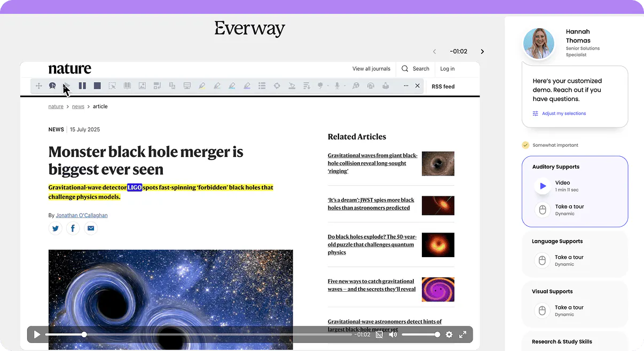Screen dimensions: 644x351
Task: Select the screenshot reader tool
Action: pyautogui.click(x=112, y=86)
